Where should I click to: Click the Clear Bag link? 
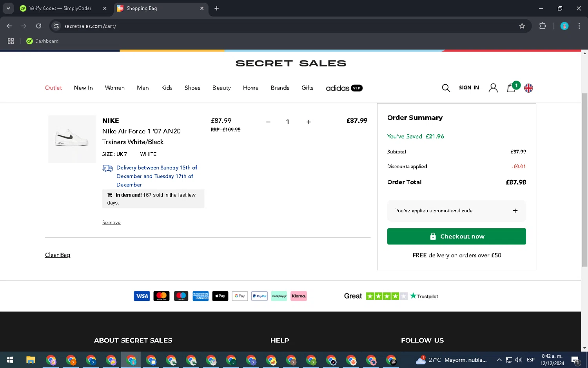[x=58, y=255]
